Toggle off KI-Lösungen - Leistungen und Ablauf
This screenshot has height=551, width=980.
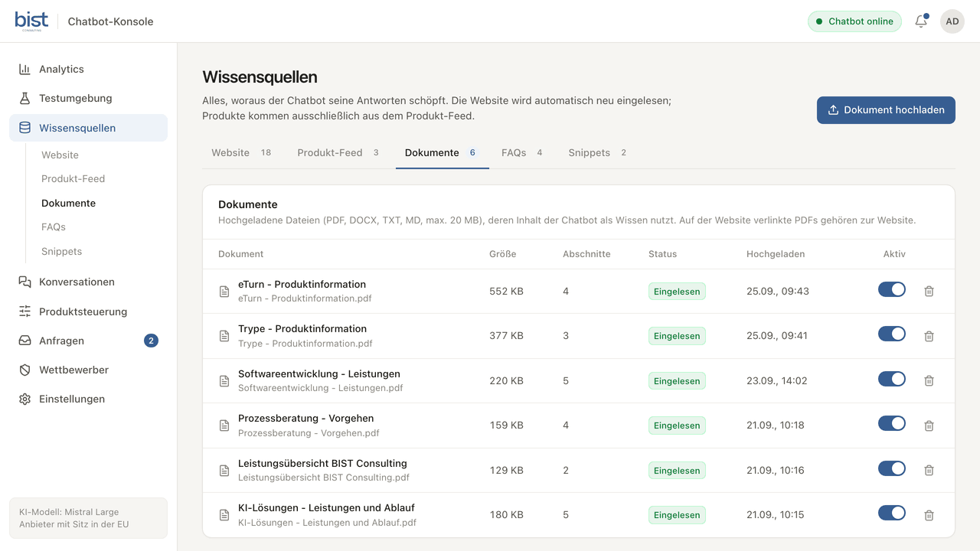coord(892,513)
